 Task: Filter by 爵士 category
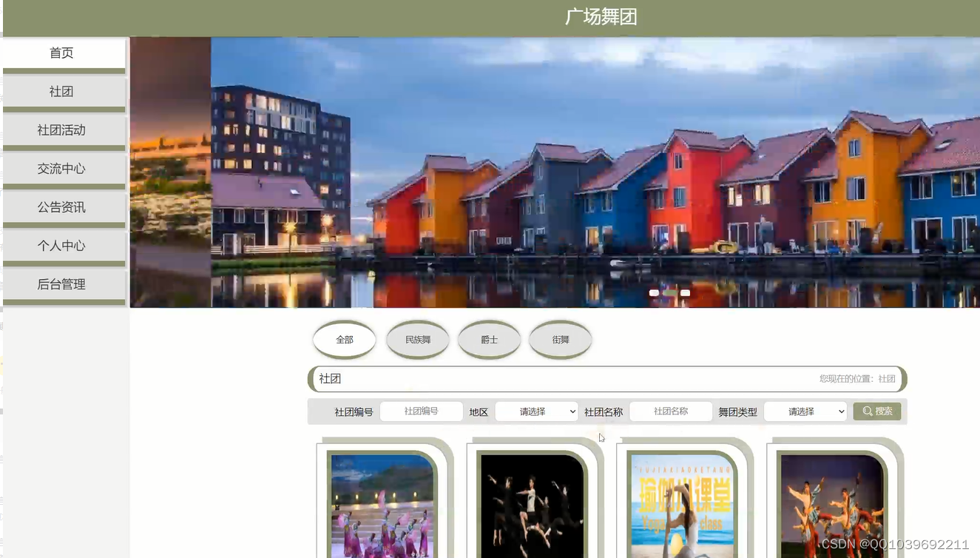(x=490, y=340)
